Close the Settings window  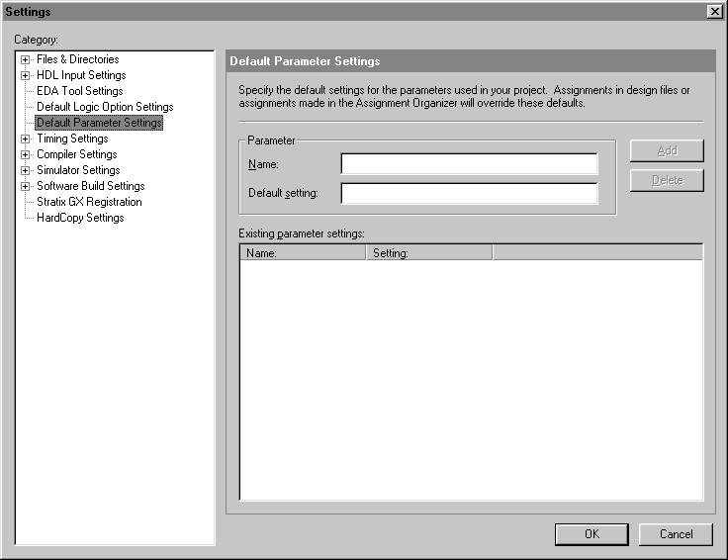coord(714,11)
